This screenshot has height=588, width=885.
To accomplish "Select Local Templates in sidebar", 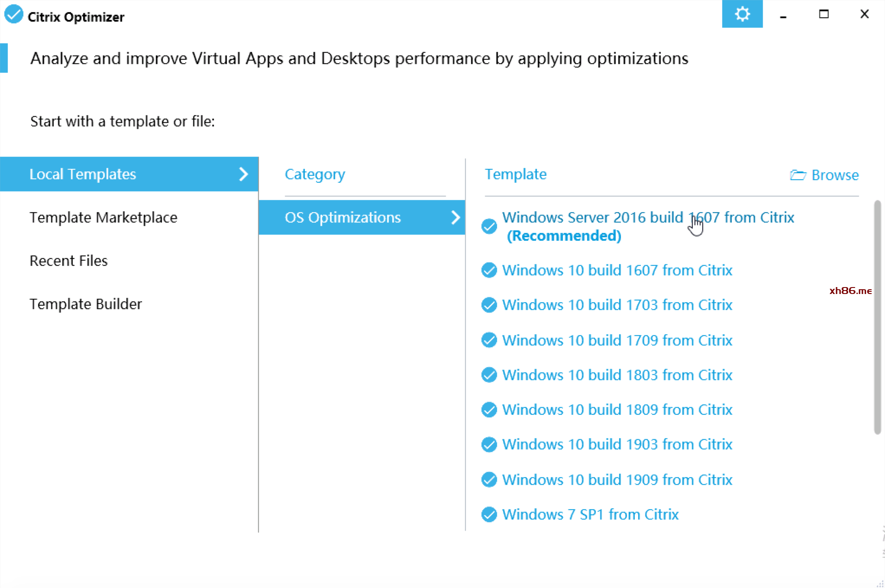I will [x=129, y=174].
